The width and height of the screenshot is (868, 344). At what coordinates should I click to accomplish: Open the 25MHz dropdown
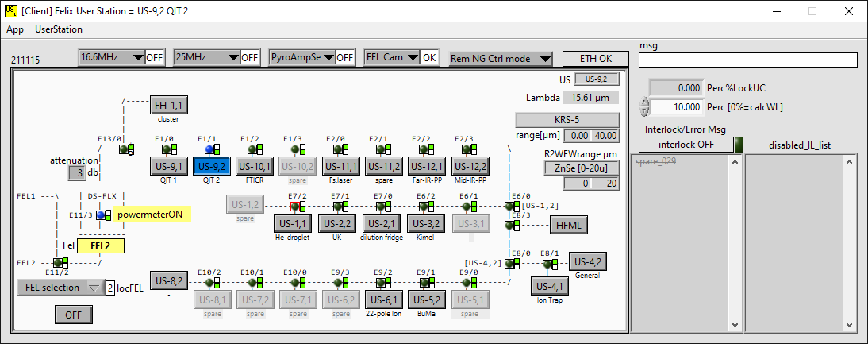(205, 57)
